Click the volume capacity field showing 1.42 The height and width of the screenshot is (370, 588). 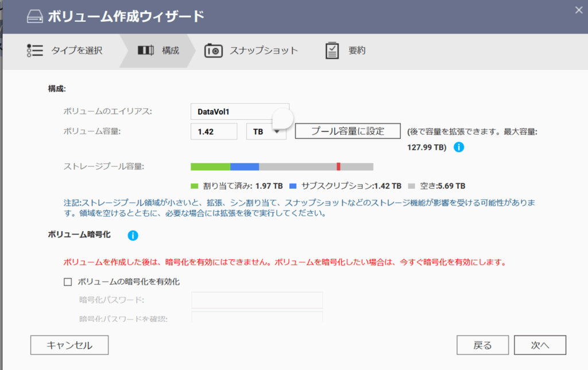214,131
